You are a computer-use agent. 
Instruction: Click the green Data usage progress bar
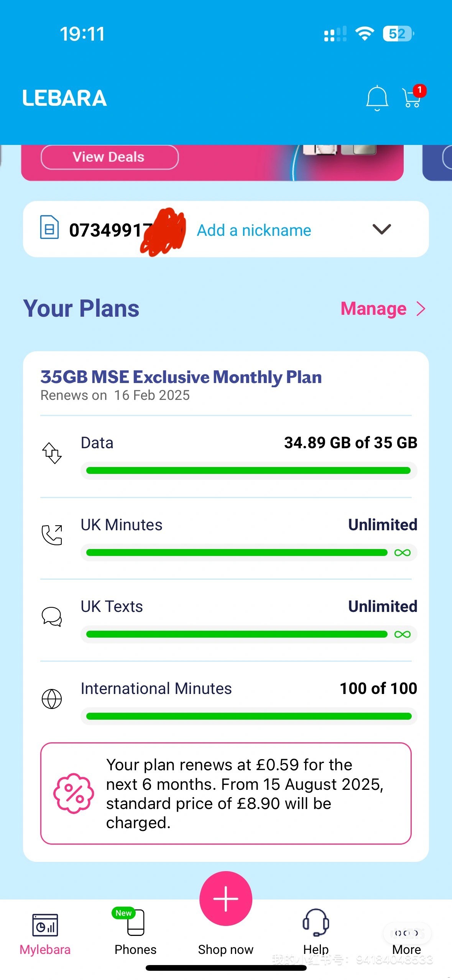(248, 470)
